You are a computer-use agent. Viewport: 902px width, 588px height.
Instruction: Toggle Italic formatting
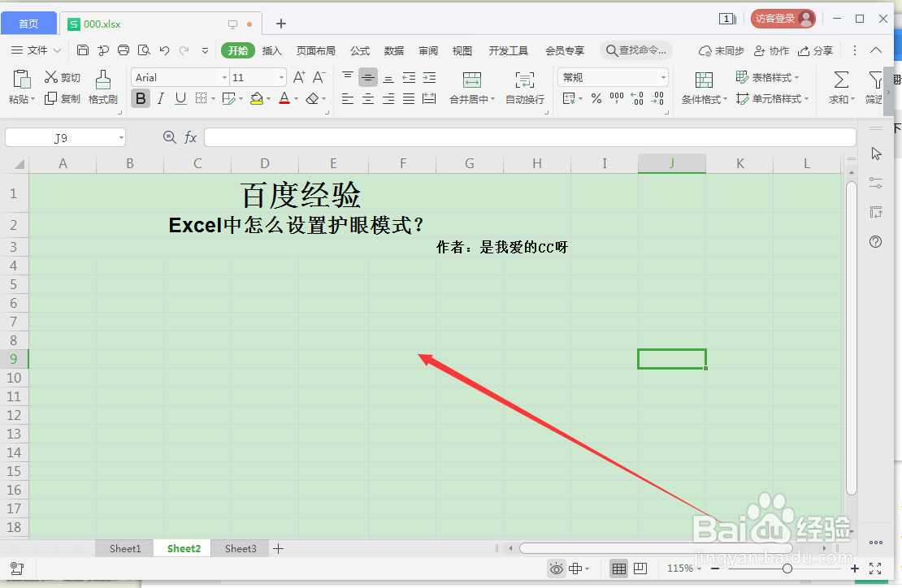161,98
